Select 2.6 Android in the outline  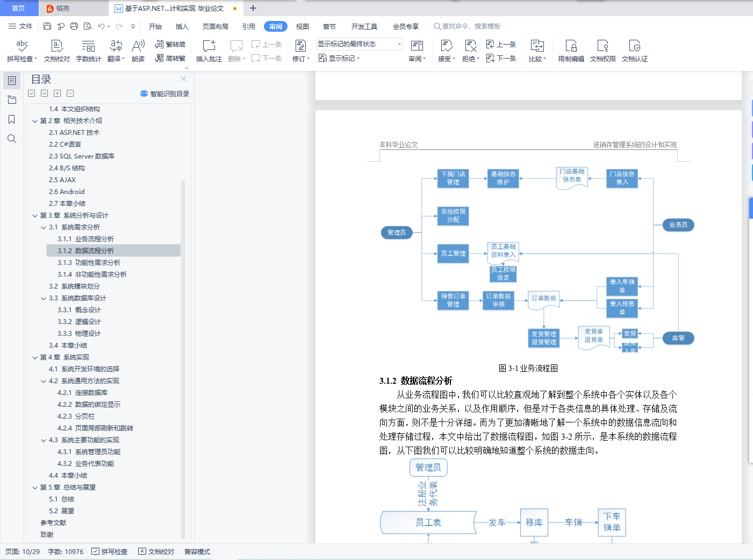point(67,192)
